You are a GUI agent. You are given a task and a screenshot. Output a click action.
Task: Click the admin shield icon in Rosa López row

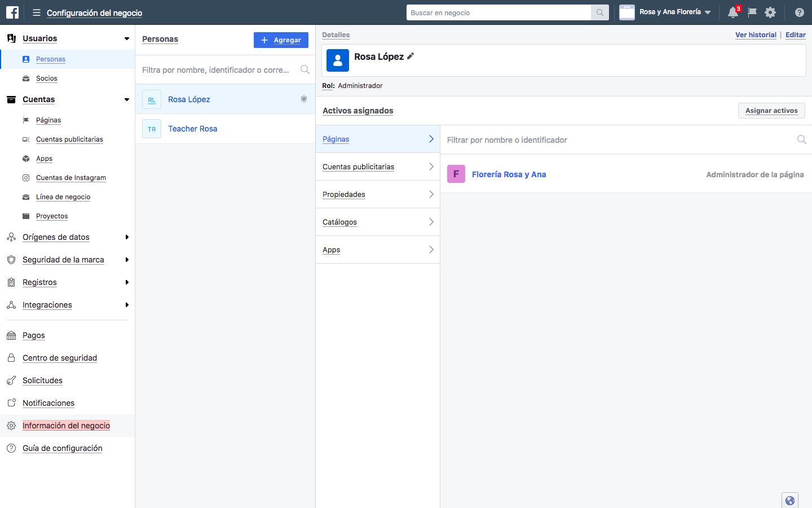(x=304, y=99)
